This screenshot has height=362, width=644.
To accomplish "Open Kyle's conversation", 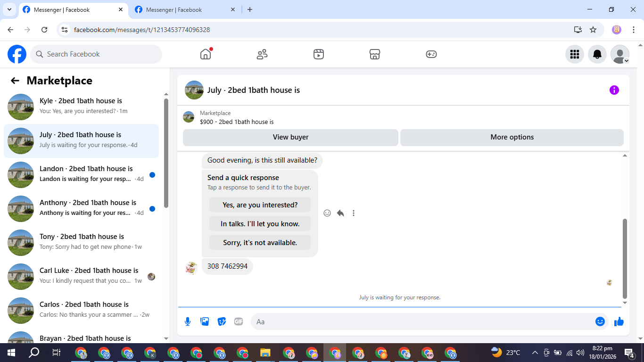I will point(82,107).
